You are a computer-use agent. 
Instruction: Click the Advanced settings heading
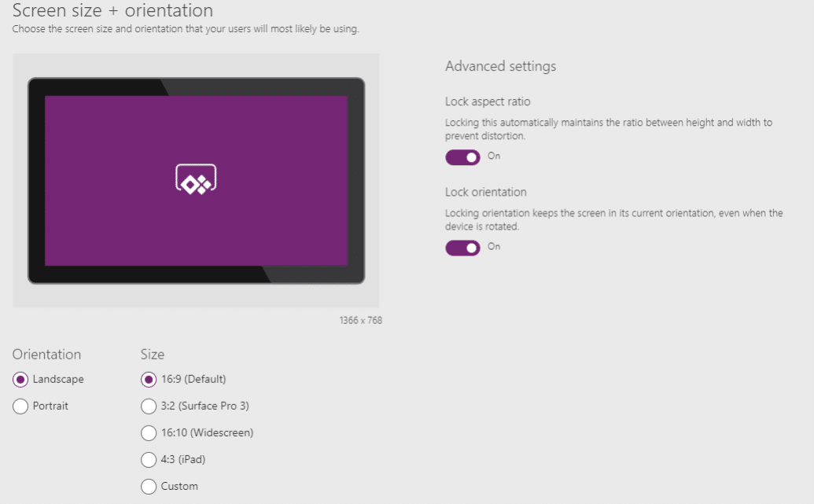[x=500, y=66]
